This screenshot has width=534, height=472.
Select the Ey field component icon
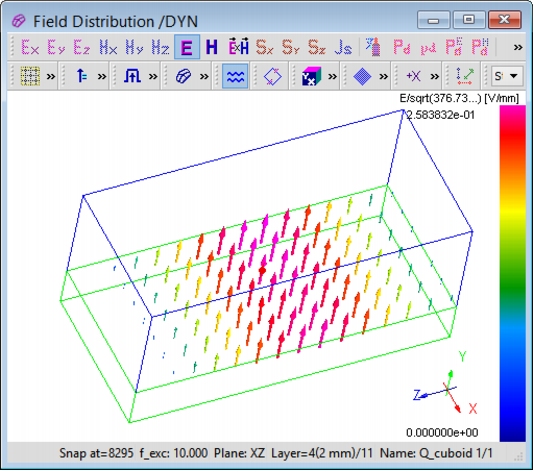(x=56, y=47)
